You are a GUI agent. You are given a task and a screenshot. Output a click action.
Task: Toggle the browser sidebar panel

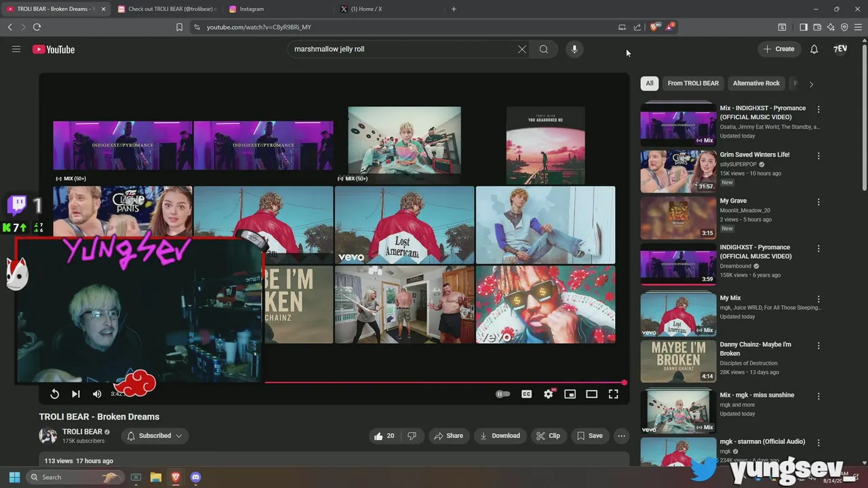coord(804,27)
